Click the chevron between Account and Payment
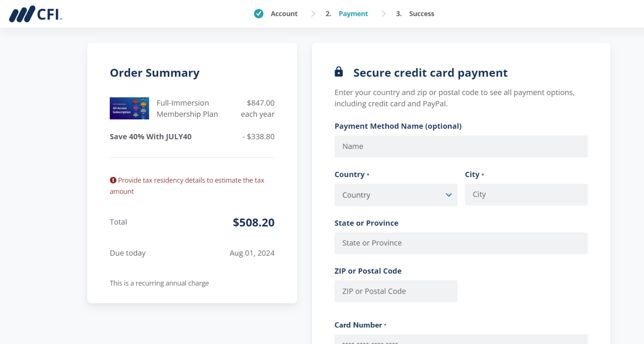 pos(313,13)
